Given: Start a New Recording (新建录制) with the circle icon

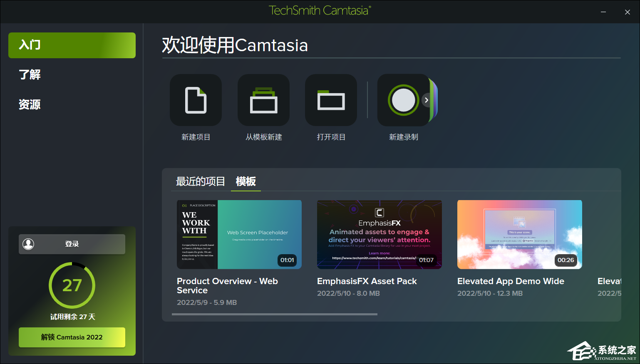Looking at the screenshot, I should click(x=403, y=100).
